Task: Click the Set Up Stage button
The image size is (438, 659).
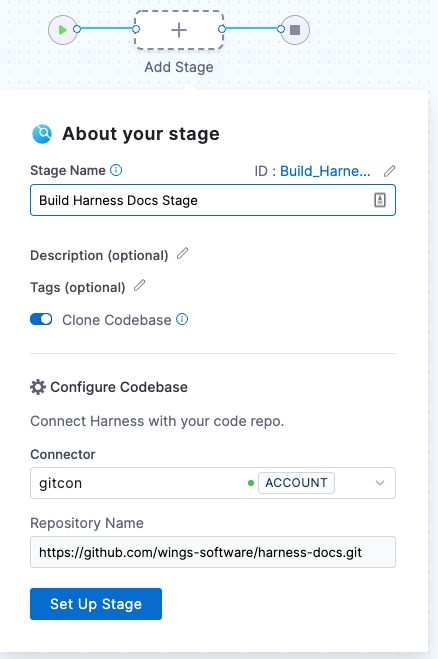Action: (96, 604)
